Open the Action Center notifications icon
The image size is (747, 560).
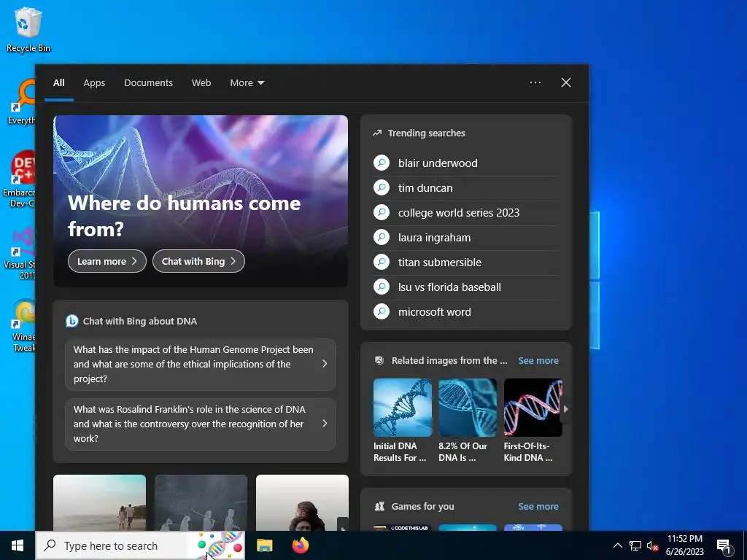pyautogui.click(x=724, y=545)
